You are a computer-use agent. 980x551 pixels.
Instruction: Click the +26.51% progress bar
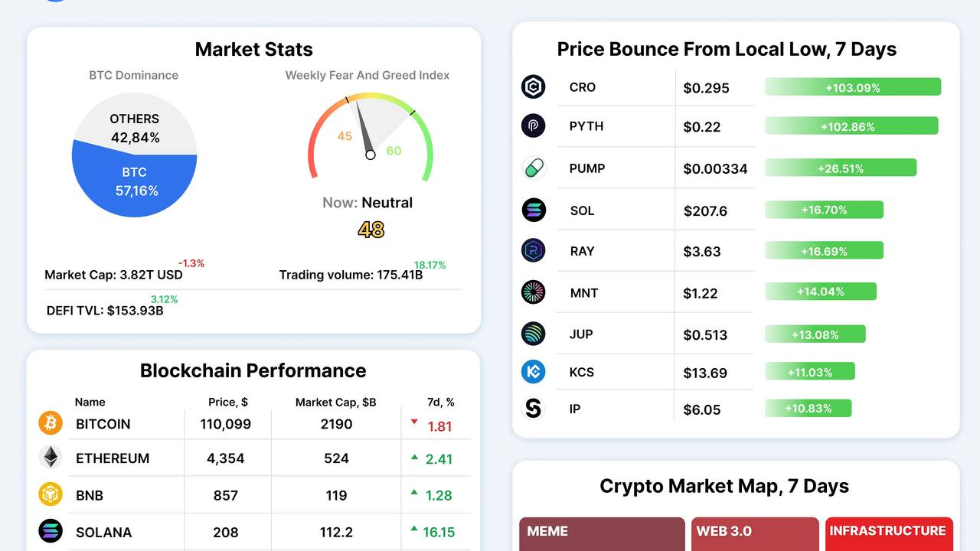841,168
